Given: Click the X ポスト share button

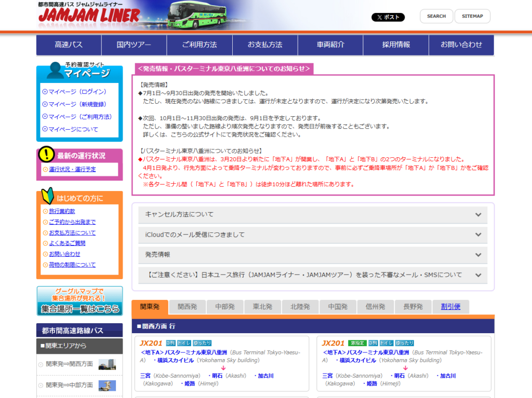Looking at the screenshot, I should click(388, 17).
